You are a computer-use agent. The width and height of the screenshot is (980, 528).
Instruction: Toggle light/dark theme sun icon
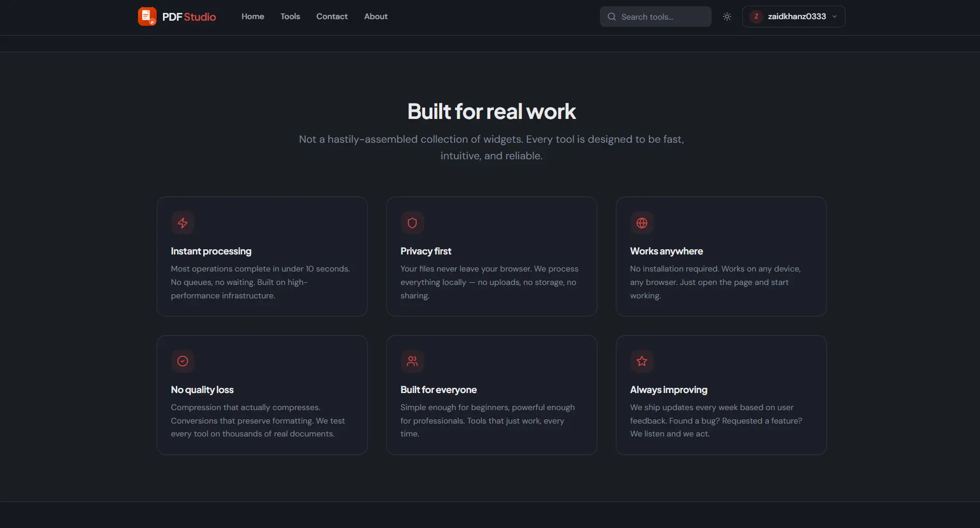click(727, 17)
